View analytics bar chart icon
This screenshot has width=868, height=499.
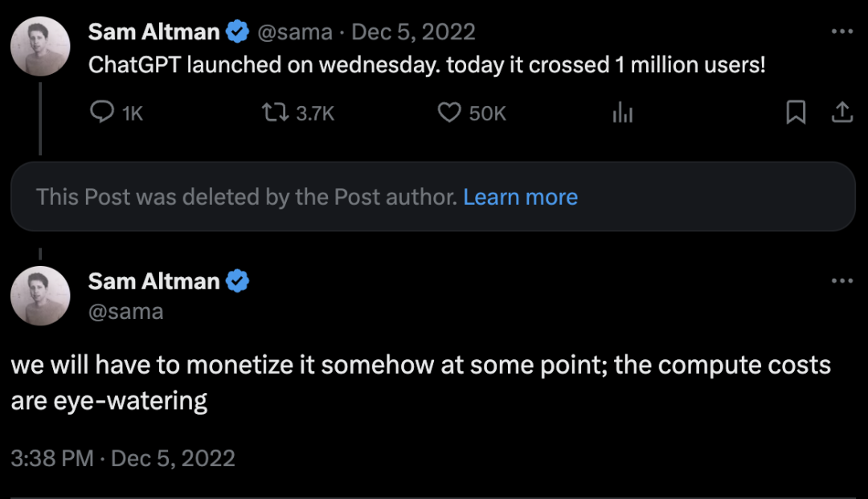[623, 114]
